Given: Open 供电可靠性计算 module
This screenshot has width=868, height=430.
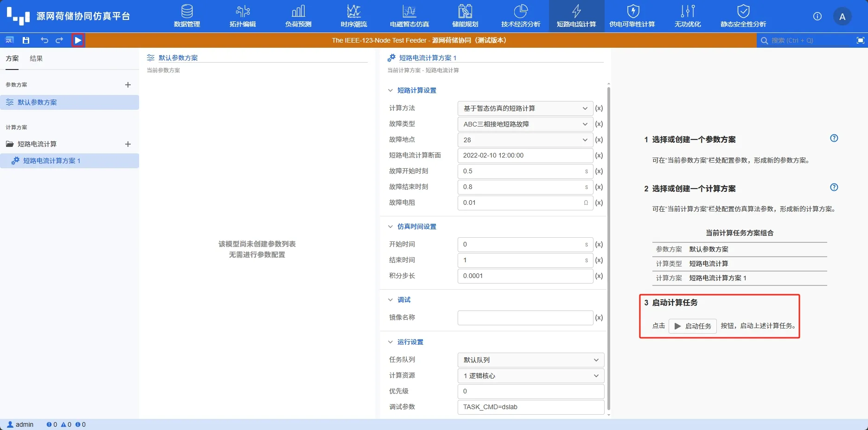Looking at the screenshot, I should [x=632, y=16].
